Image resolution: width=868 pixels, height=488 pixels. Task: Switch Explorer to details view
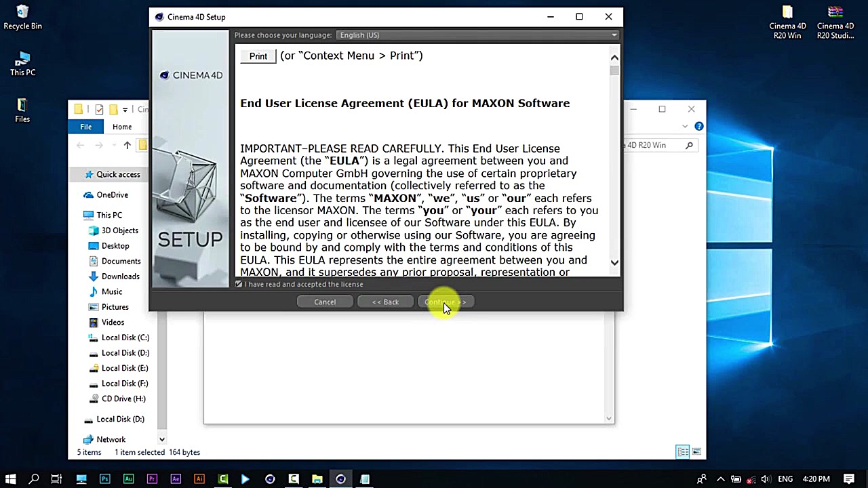pyautogui.click(x=683, y=452)
